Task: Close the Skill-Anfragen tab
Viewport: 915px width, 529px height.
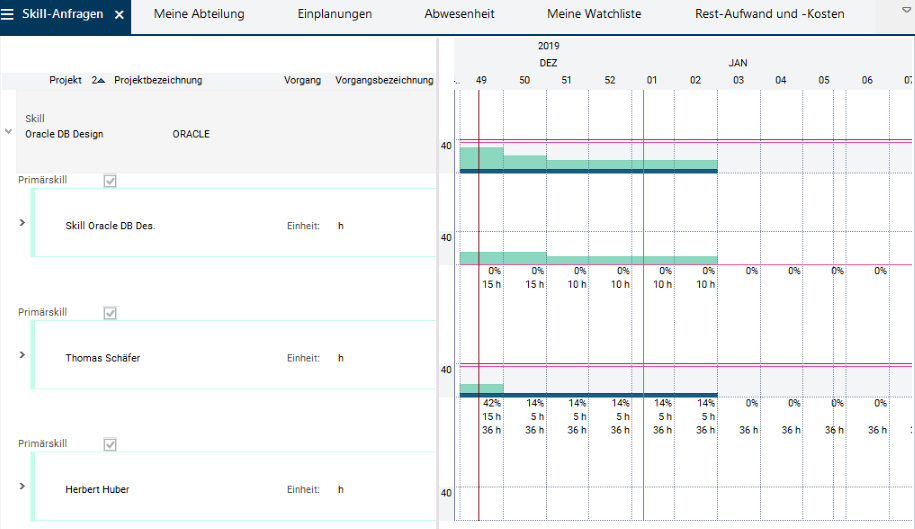Action: point(119,15)
